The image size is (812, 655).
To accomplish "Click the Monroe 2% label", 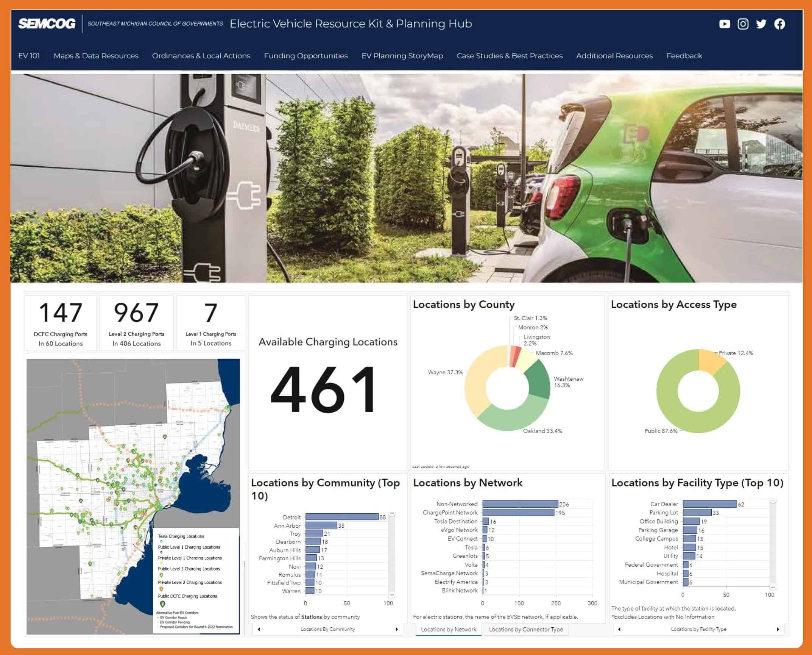I will [533, 327].
